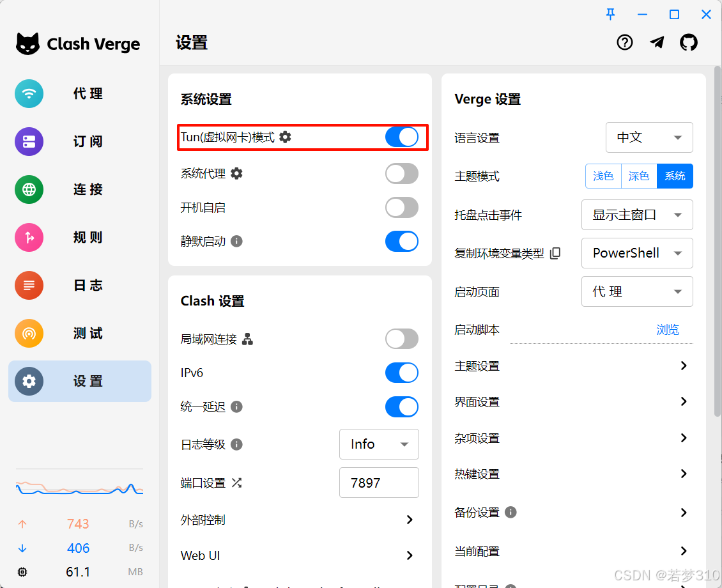Go to the 测试 page label

88,333
